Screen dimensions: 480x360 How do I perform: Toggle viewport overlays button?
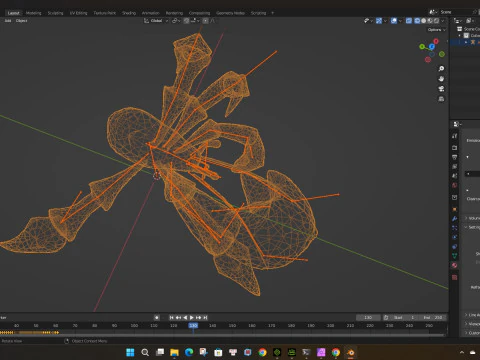click(394, 21)
